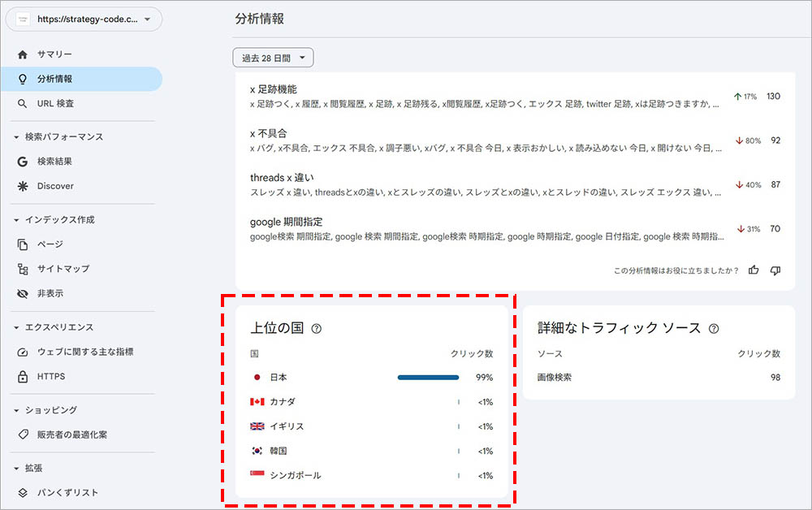Click the thumbs up feedback icon
Viewport: 812px width, 510px height.
click(754, 270)
